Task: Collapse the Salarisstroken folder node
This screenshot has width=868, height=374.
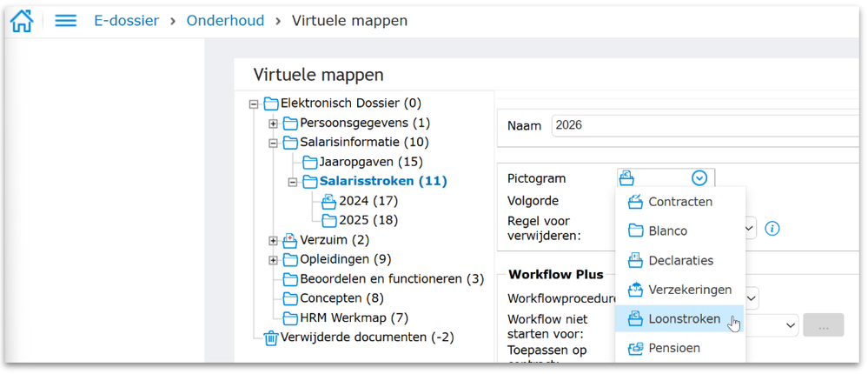Action: (x=293, y=182)
